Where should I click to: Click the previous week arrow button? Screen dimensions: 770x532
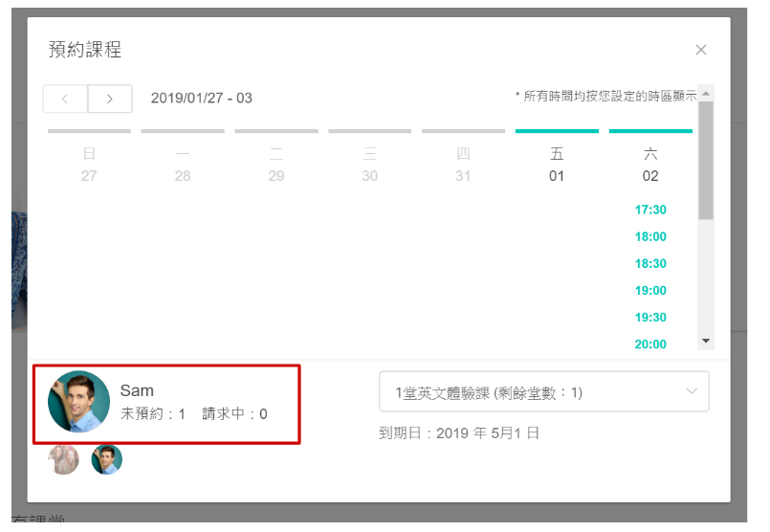point(65,99)
